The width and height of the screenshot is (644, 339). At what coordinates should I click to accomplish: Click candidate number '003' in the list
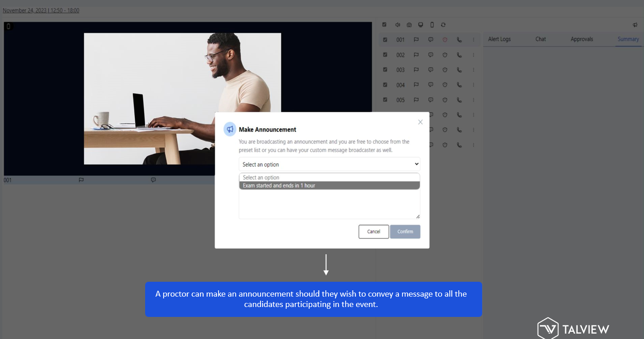(x=401, y=70)
